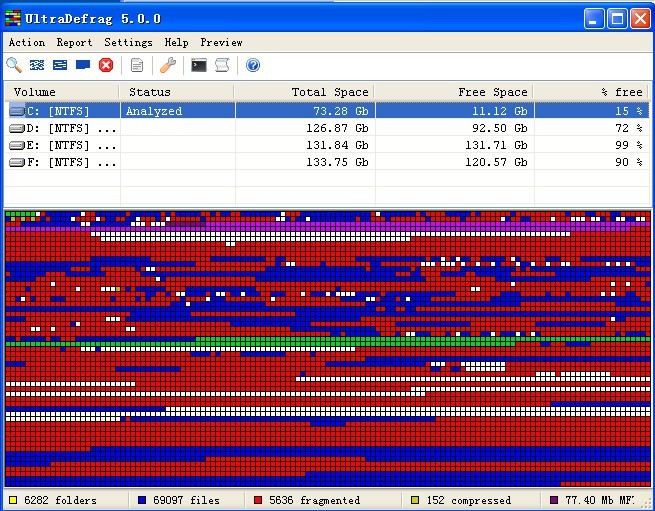Open the Preview menu

pyautogui.click(x=221, y=42)
